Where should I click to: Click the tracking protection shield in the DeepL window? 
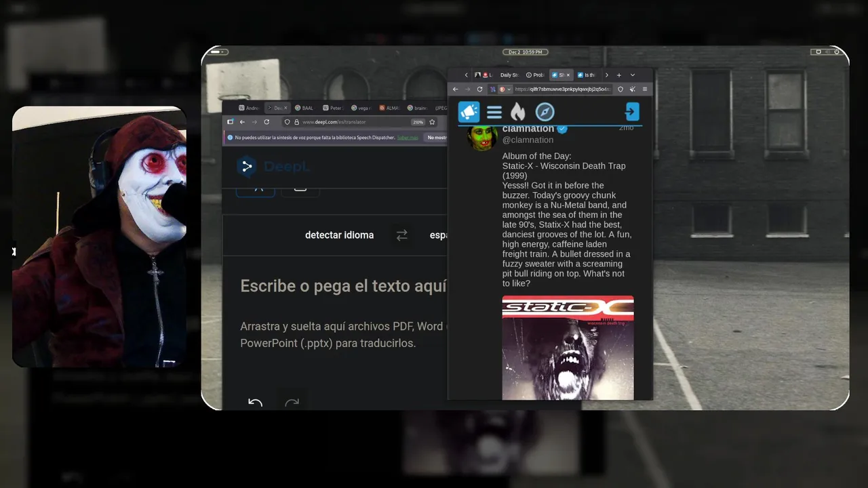[x=288, y=122]
